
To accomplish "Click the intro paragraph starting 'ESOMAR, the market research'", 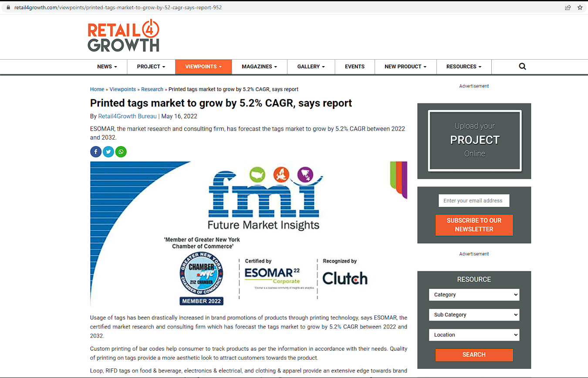I will point(247,133).
